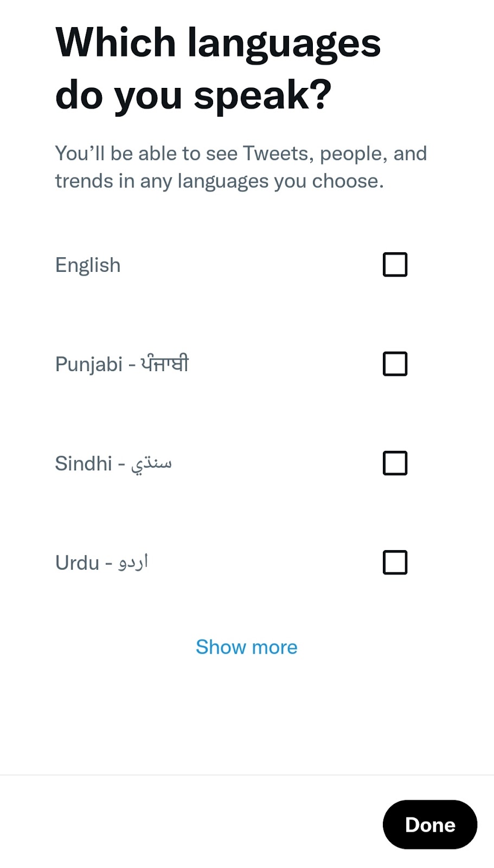The image size is (494, 868).
Task: Click the divider line above the Done button
Action: [x=247, y=775]
